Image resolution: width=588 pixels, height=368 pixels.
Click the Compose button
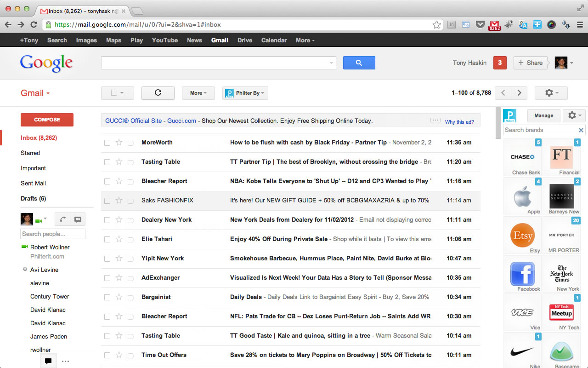click(47, 120)
